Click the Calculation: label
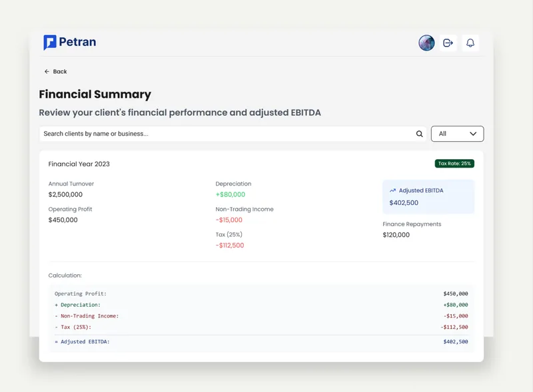Image resolution: width=533 pixels, height=392 pixels. [65, 276]
